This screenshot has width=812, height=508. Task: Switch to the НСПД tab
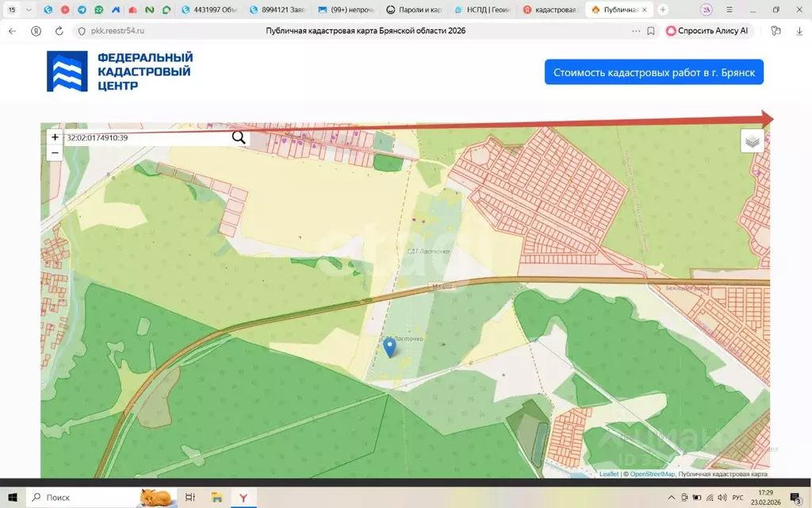pos(484,10)
